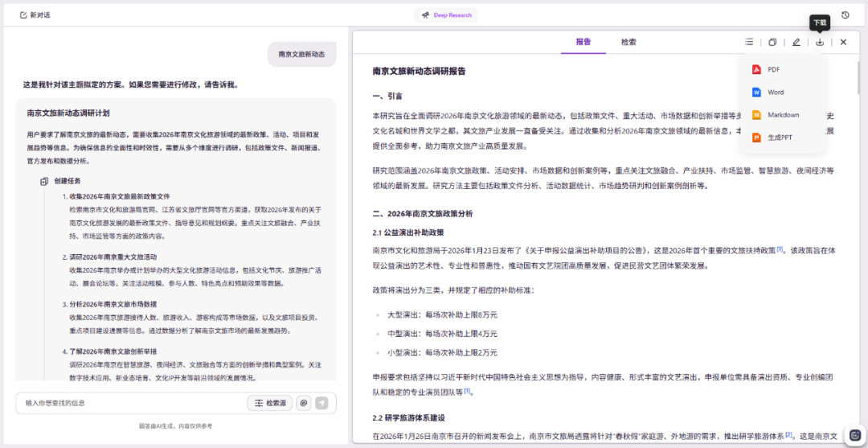Click the copy report icon
Screen dimensions: 868x448
[x=772, y=43]
